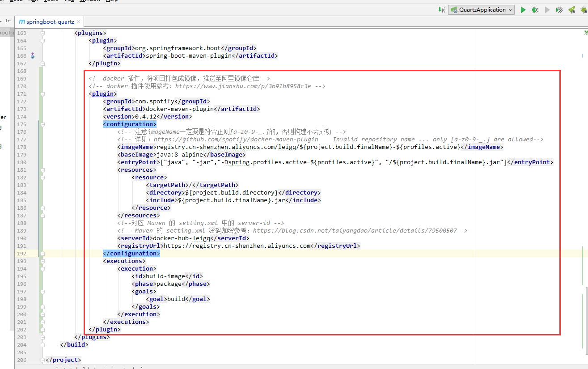Select the springboot-quartz editor tab
This screenshot has width=588, height=369.
click(49, 21)
